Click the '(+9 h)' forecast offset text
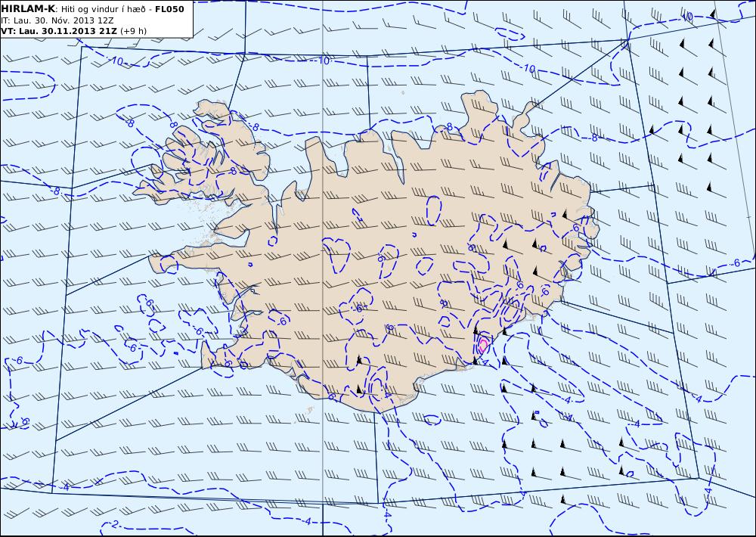 tap(134, 31)
